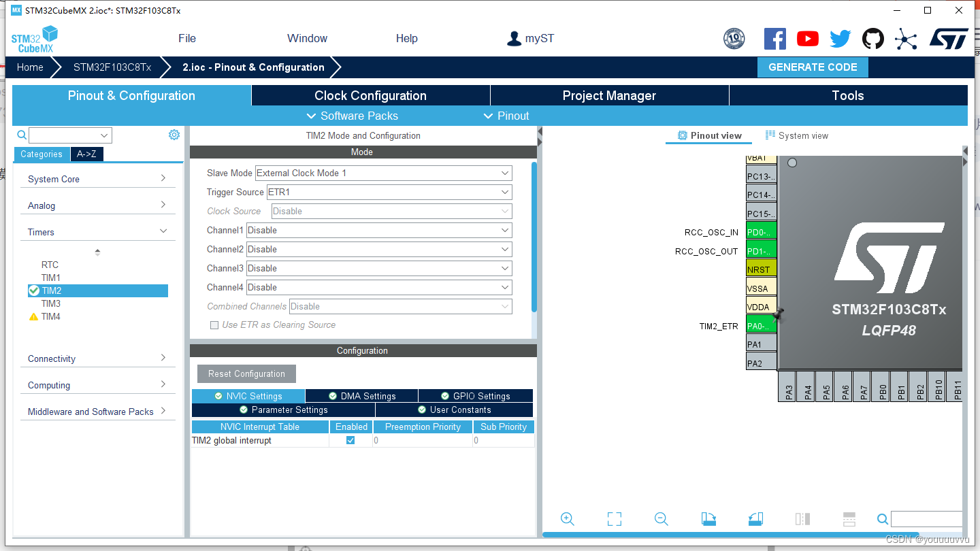Select TIM4 with warning in Timers list
This screenshot has width=980, height=551.
(x=51, y=316)
